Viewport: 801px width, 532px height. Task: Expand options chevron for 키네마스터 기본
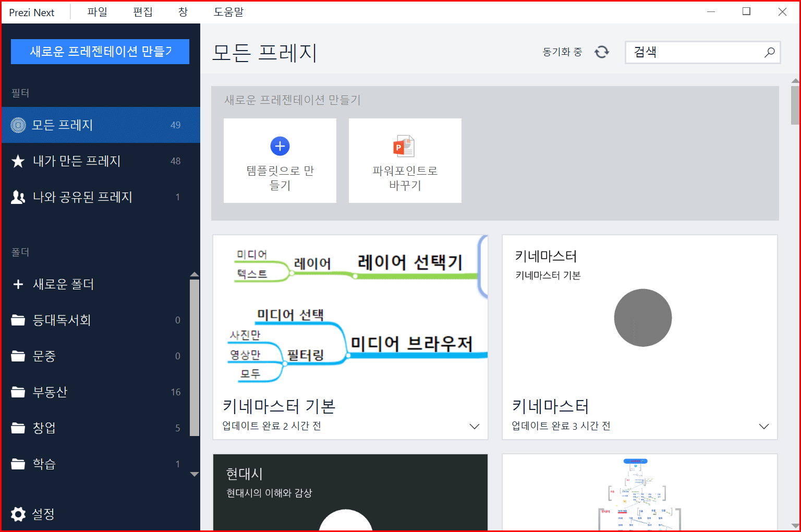click(474, 426)
